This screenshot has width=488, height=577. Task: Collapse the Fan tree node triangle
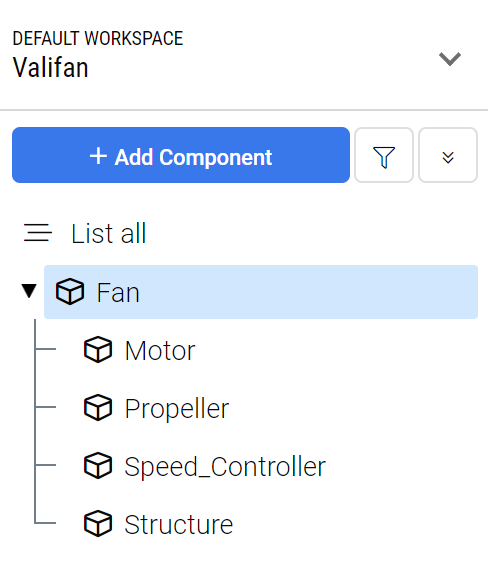click(x=29, y=291)
